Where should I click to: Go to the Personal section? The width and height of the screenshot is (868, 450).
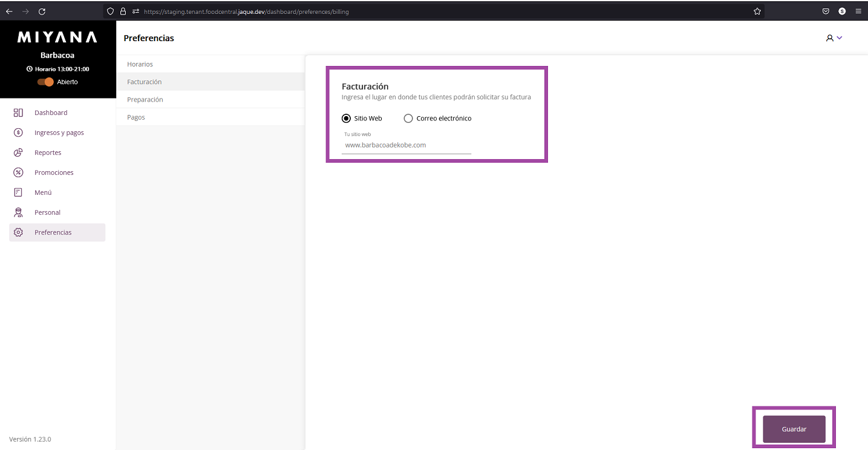[x=57, y=212]
